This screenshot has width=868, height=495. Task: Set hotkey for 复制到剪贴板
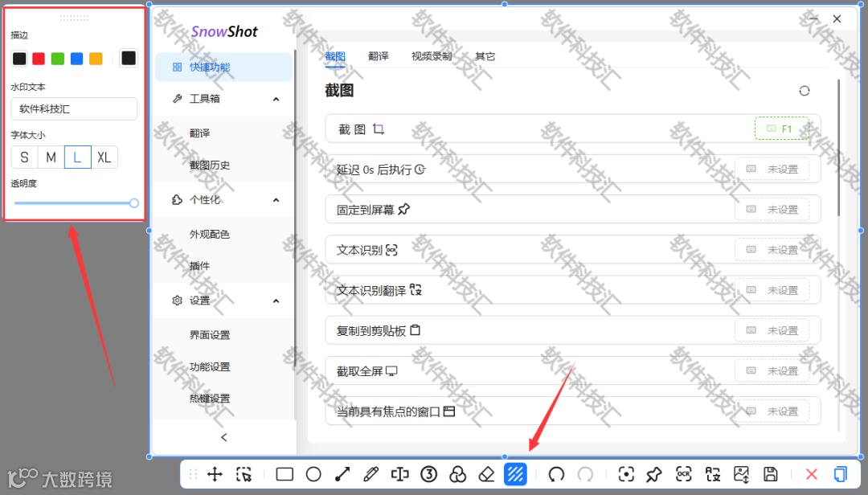(772, 330)
